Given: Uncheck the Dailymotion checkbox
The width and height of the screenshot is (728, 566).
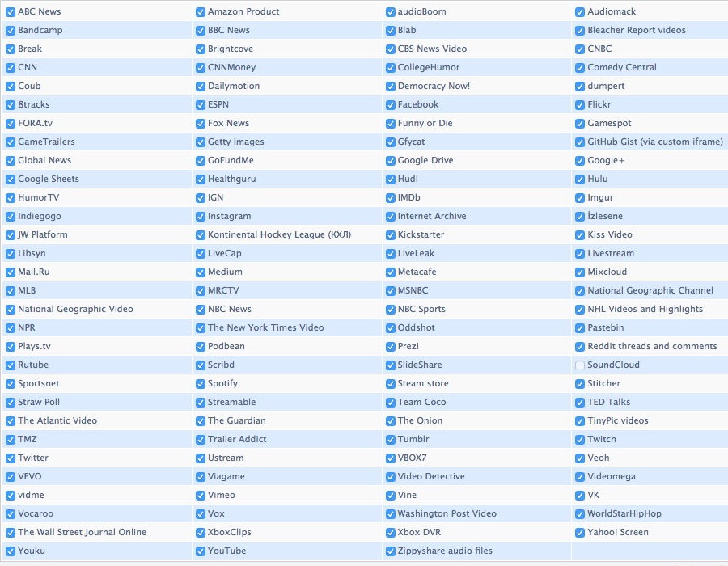Looking at the screenshot, I should point(200,87).
